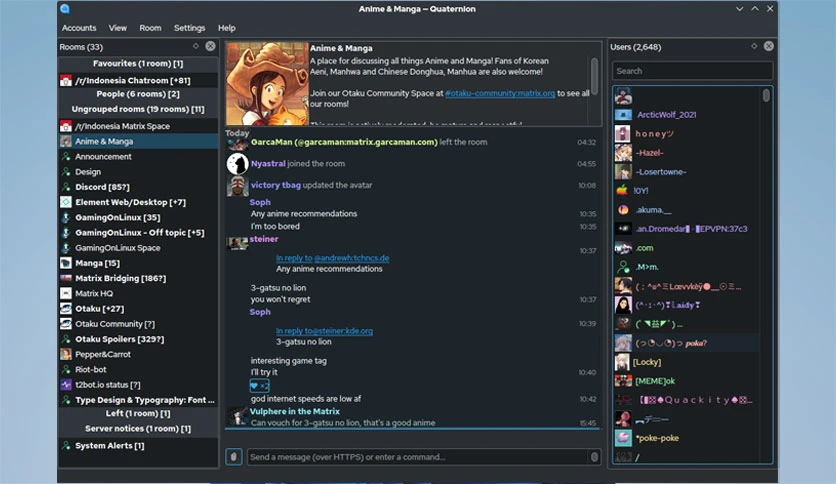The image size is (836, 484).
Task: Click the Otaku [+27] room icon
Action: (x=66, y=309)
